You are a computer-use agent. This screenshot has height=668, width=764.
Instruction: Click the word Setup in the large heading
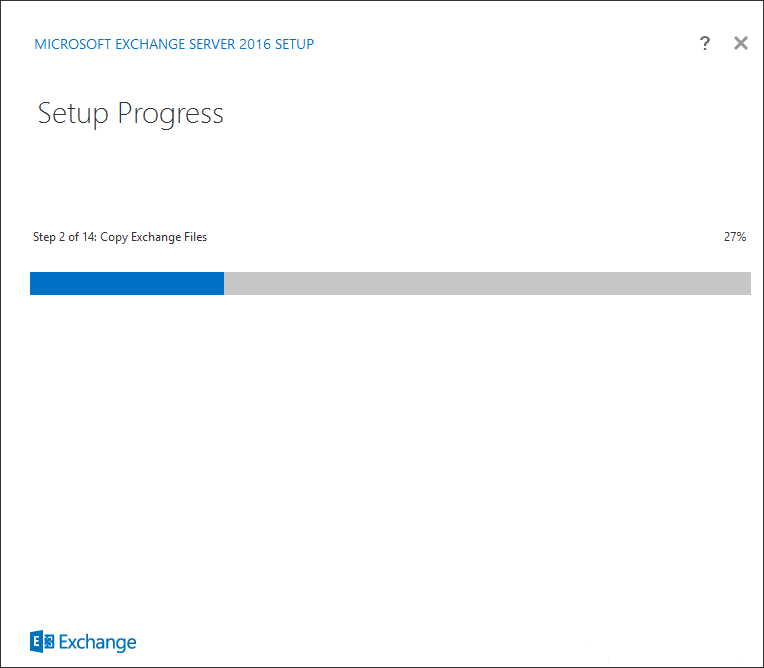pos(73,115)
